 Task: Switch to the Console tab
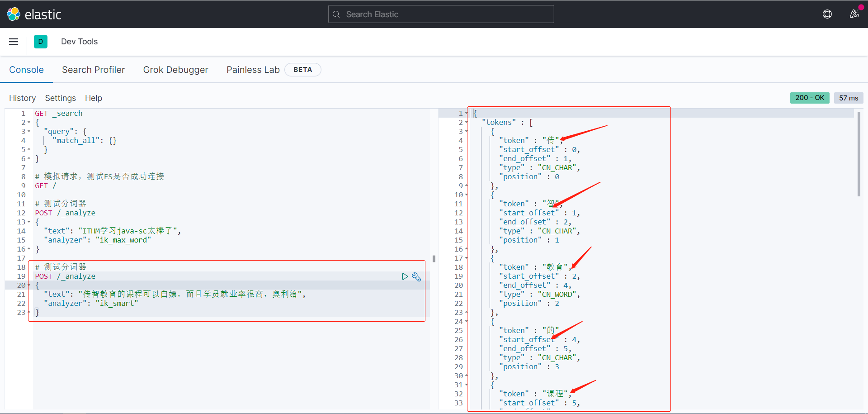27,70
